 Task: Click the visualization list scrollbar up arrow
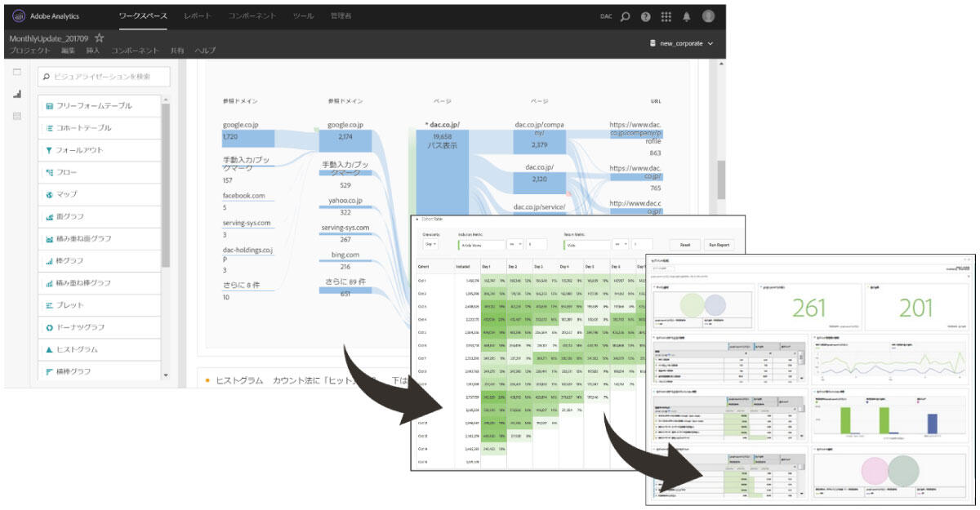point(166,100)
